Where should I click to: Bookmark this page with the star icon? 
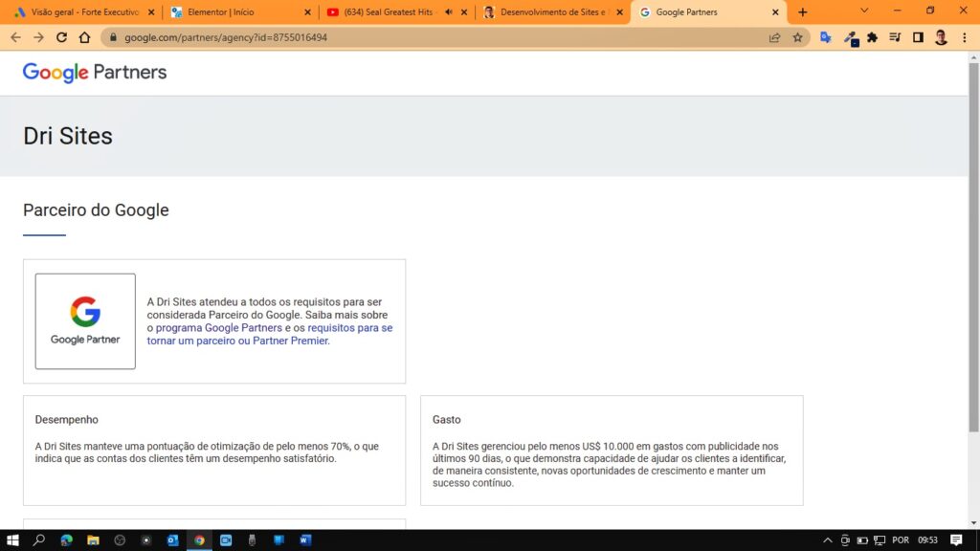tap(797, 37)
